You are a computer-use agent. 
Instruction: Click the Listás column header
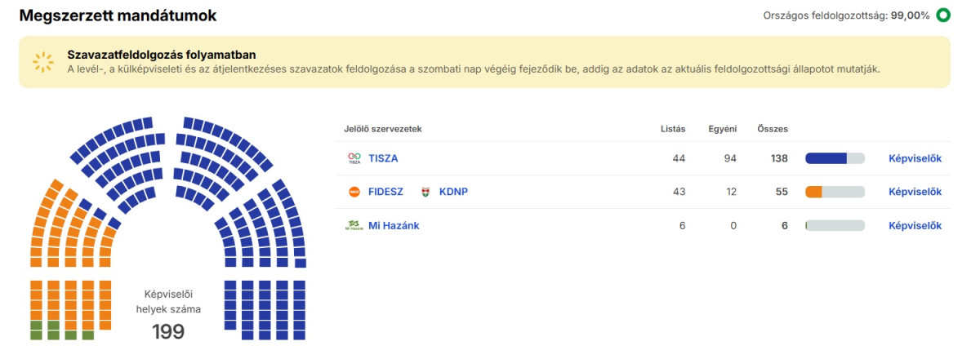(x=673, y=129)
